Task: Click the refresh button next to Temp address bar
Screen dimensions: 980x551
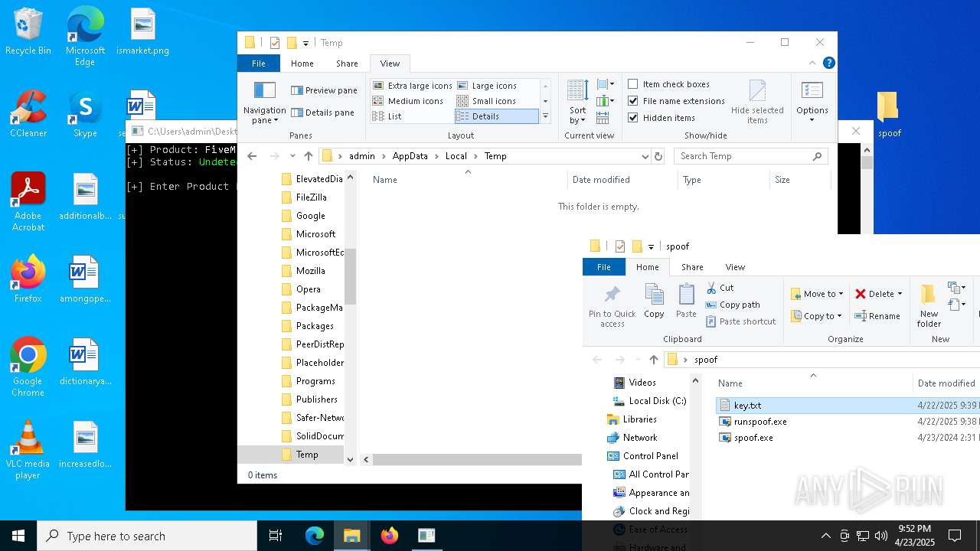Action: click(658, 156)
